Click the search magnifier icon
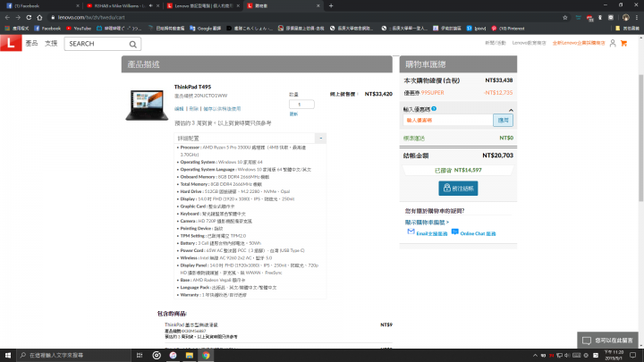This screenshot has width=644, height=362. coord(133,44)
